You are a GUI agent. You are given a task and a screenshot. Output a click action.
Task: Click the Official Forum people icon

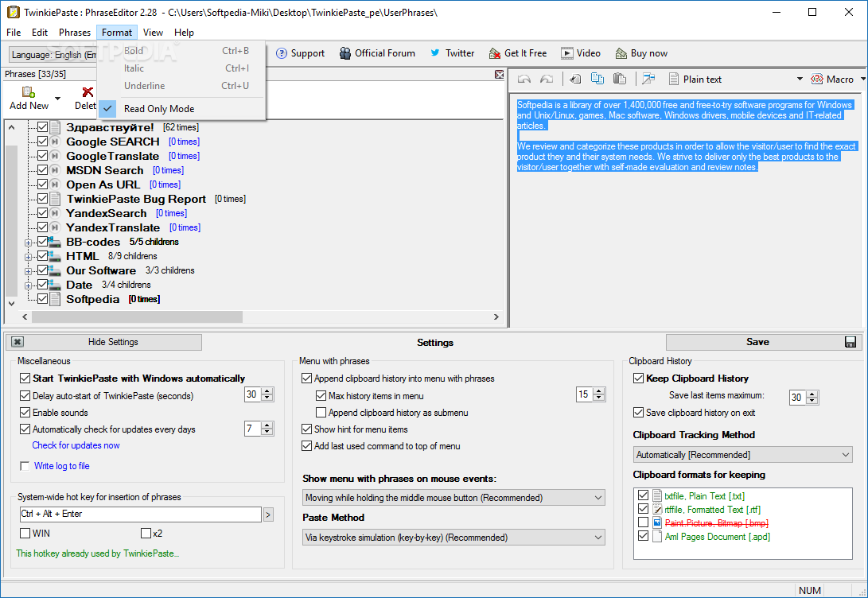(344, 53)
